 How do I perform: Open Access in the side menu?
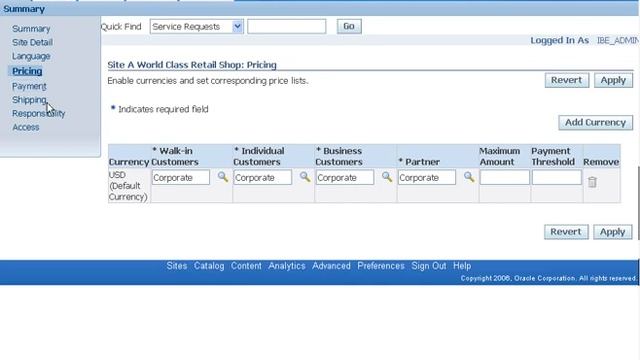[26, 127]
